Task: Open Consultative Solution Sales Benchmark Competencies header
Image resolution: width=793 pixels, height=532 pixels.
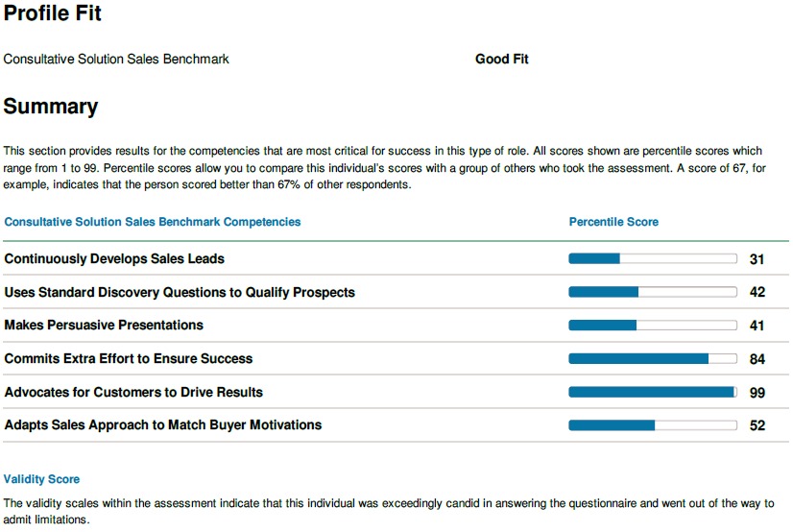Action: tap(153, 222)
